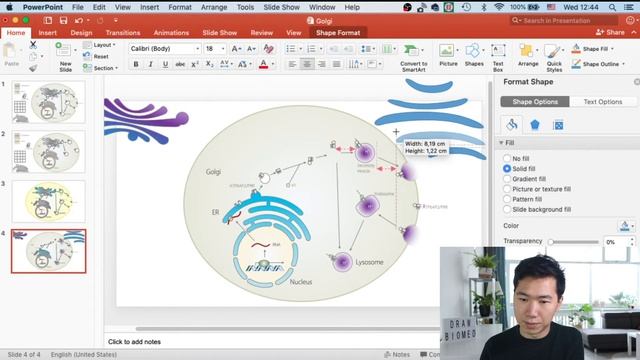640x360 pixels.
Task: Open the Section dropdown
Action: [x=101, y=68]
